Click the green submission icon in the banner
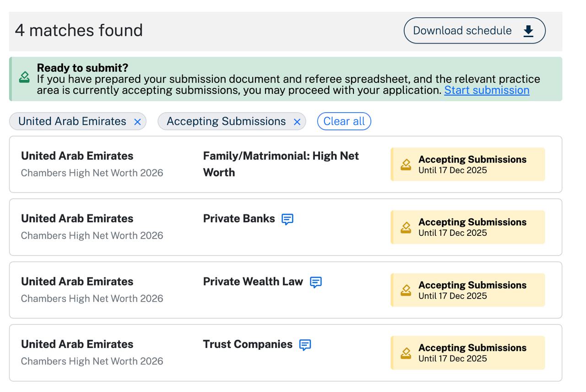The width and height of the screenshot is (586, 392). (x=24, y=77)
